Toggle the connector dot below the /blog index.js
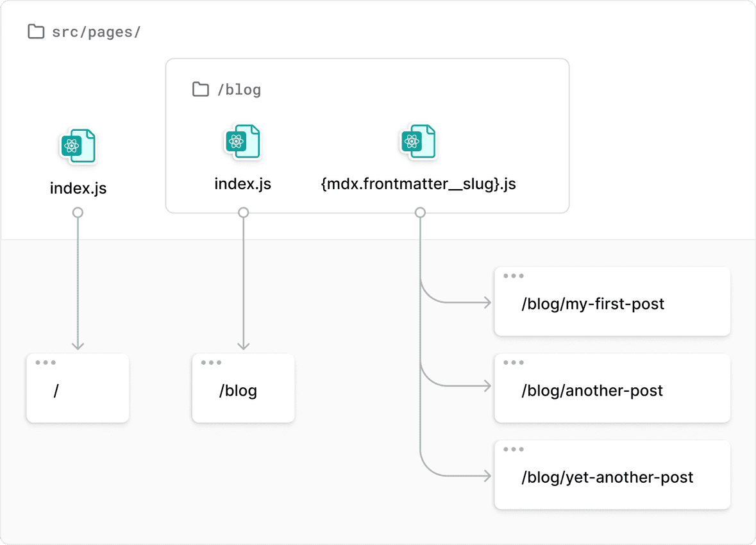 tap(243, 212)
